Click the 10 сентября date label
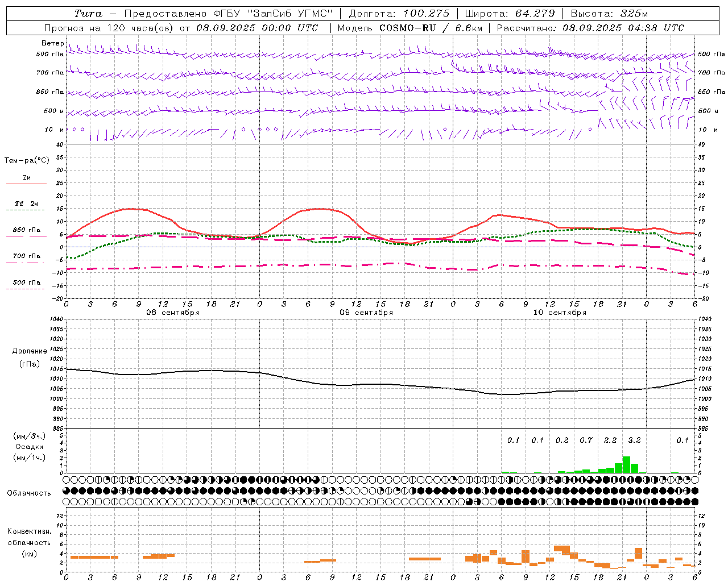728x582 pixels. (x=560, y=313)
